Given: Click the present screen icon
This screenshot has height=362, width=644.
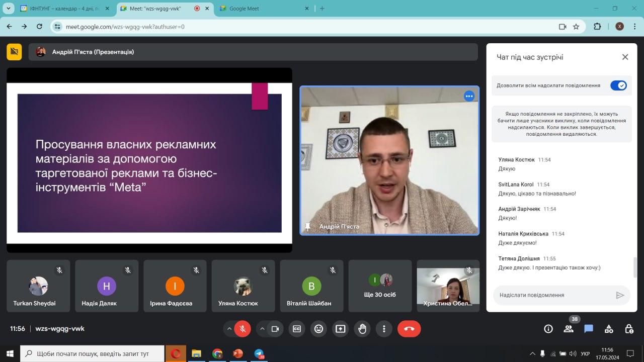Looking at the screenshot, I should click(341, 329).
